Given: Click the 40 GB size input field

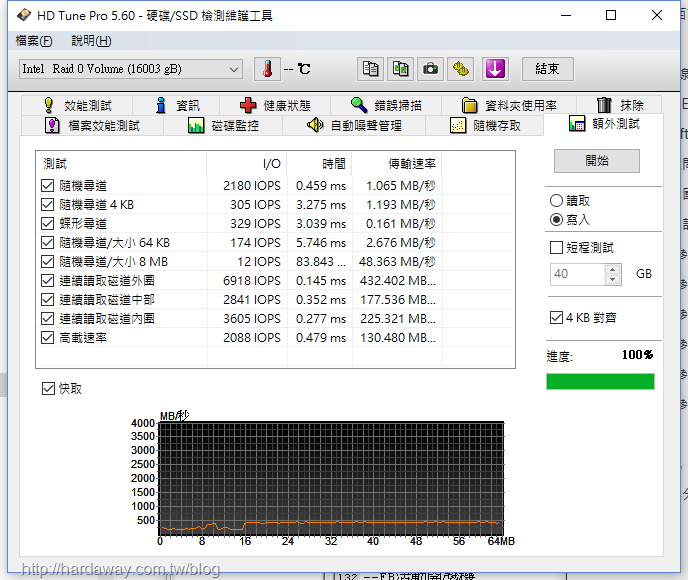Looking at the screenshot, I should [x=577, y=274].
